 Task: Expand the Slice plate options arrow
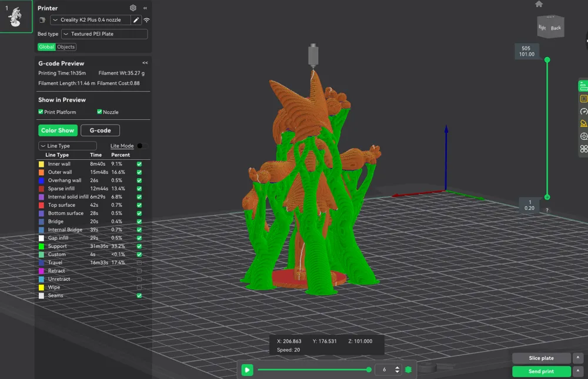(x=578, y=358)
